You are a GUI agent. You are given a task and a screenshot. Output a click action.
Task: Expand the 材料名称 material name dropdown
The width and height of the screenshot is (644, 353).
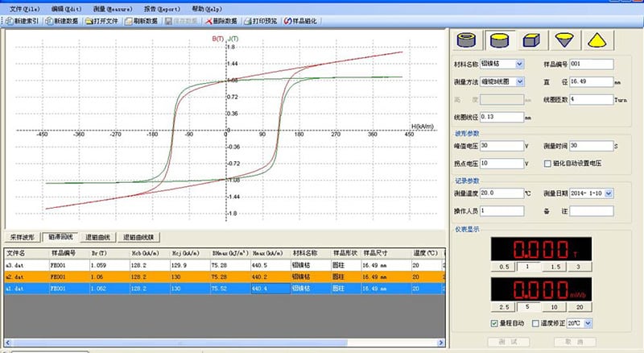tap(519, 64)
